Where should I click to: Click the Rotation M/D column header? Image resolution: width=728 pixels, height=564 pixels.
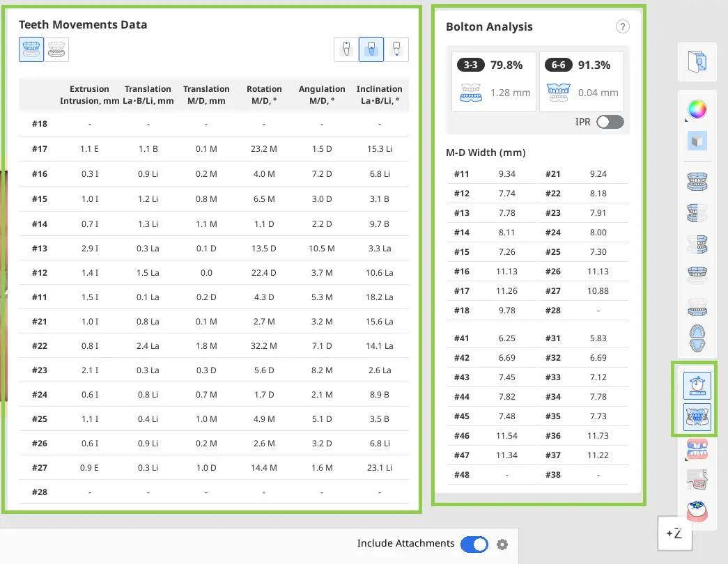264,95
